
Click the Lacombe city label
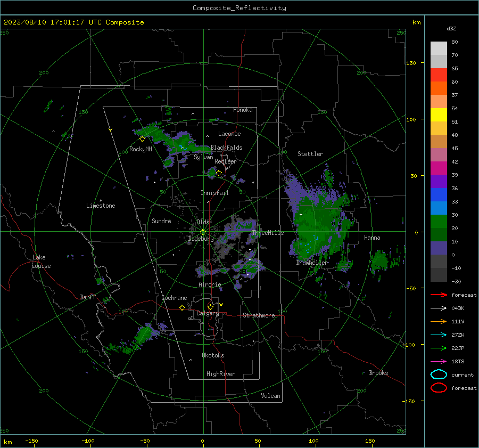point(229,134)
